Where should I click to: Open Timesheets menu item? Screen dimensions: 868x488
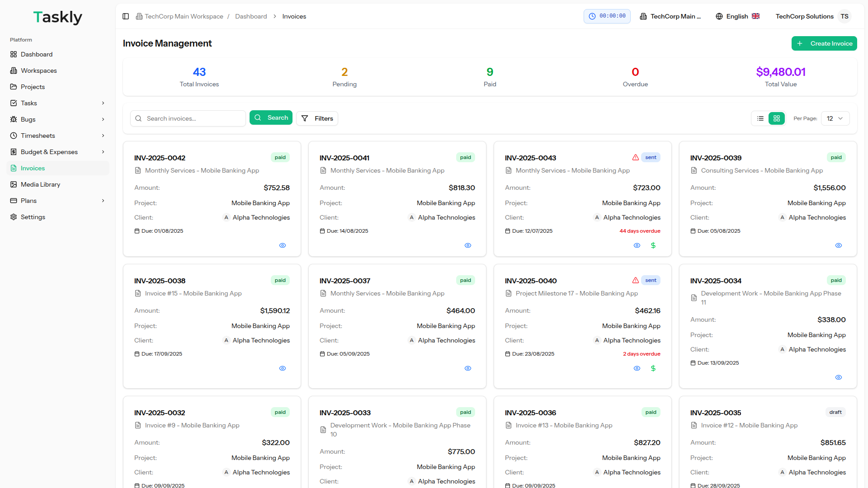(x=38, y=136)
